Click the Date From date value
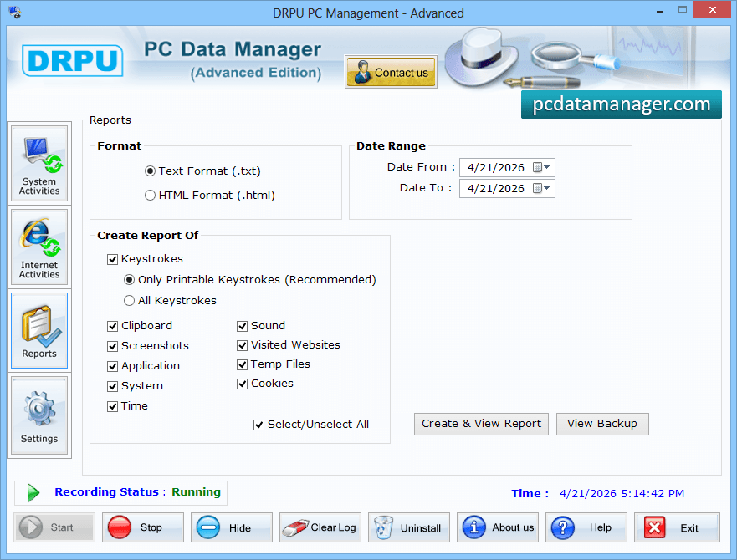 [496, 168]
